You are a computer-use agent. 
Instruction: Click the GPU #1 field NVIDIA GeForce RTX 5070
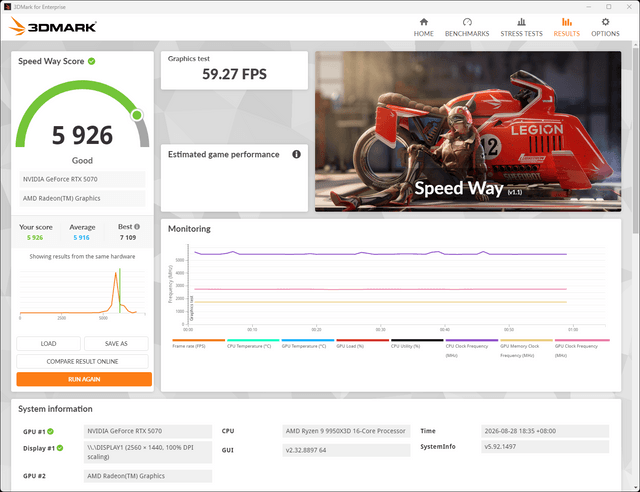(x=148, y=431)
